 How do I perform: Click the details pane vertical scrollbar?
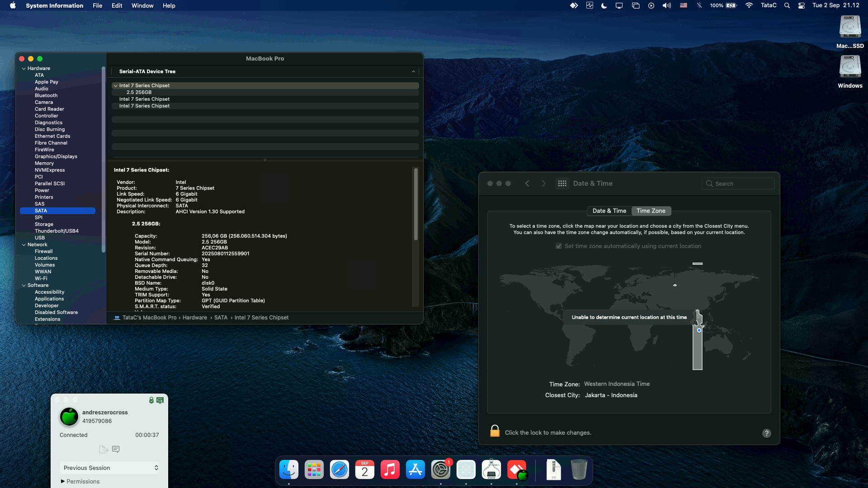tap(415, 203)
